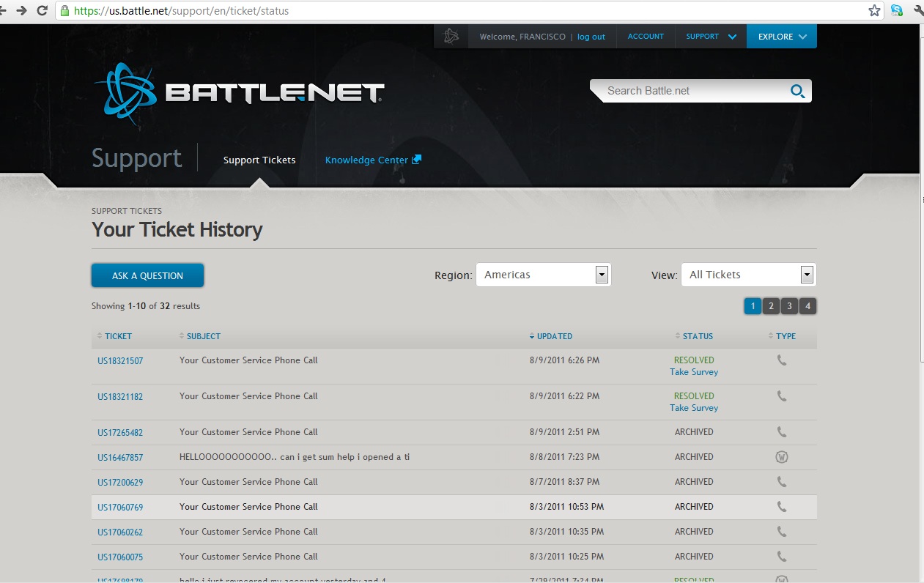Image resolution: width=924 pixels, height=583 pixels.
Task: Bookmark page with the star icon
Action: click(874, 10)
